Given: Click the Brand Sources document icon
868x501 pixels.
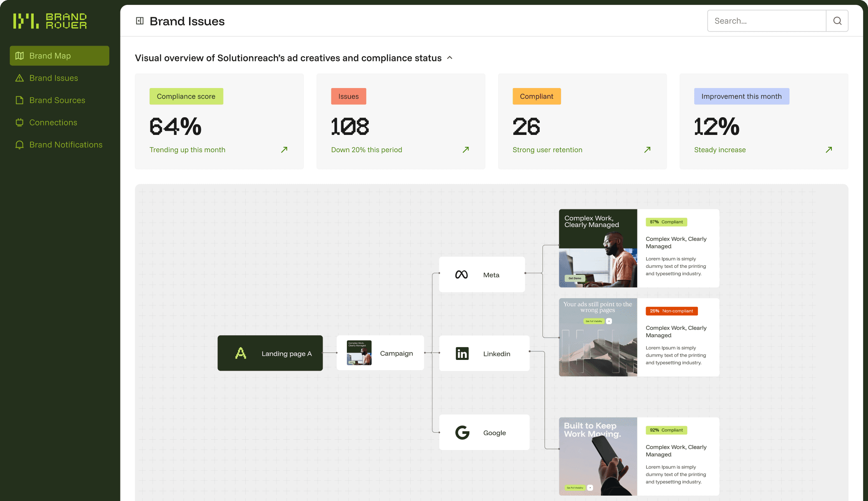Looking at the screenshot, I should tap(19, 100).
